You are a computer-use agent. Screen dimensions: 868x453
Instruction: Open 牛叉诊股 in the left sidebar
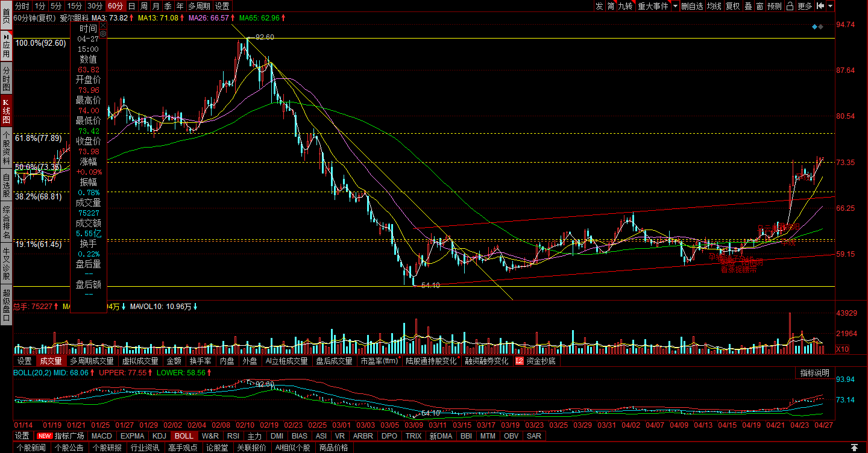(6, 263)
